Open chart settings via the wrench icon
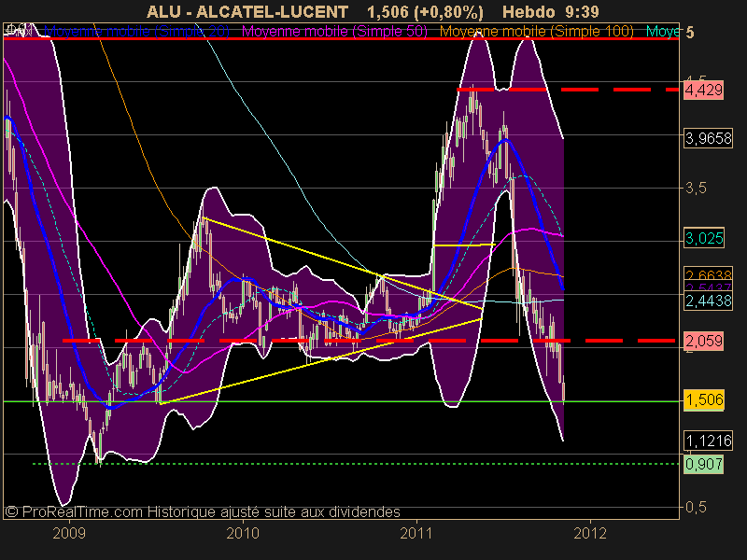Viewport: 747px width, 560px height. (x=21, y=30)
